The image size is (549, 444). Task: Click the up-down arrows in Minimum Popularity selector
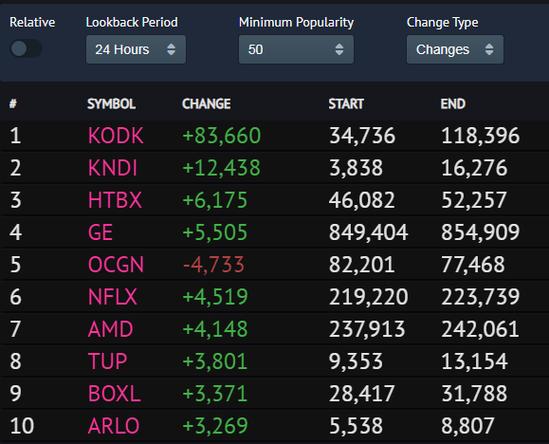339,49
